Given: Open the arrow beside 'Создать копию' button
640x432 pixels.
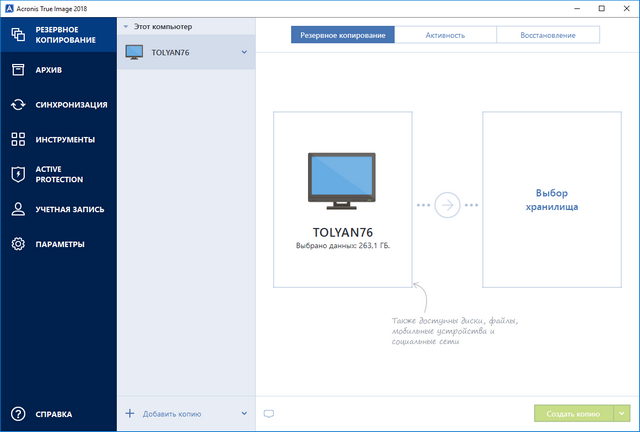Looking at the screenshot, I should pyautogui.click(x=622, y=413).
